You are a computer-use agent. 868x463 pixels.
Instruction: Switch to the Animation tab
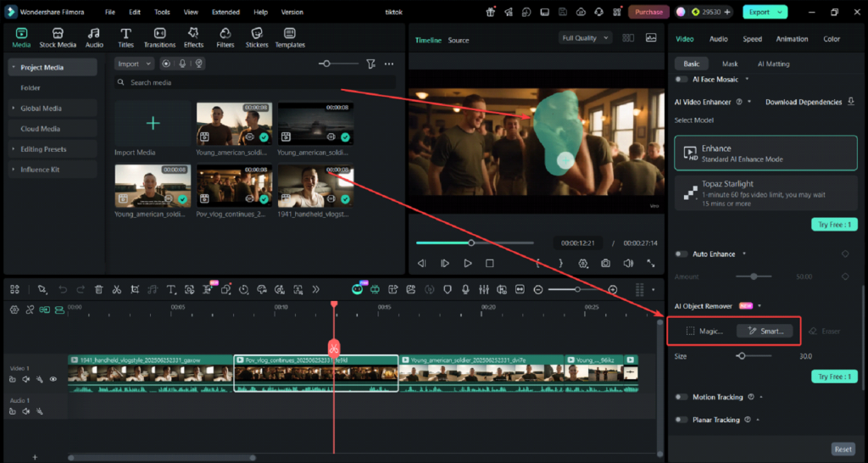point(792,39)
